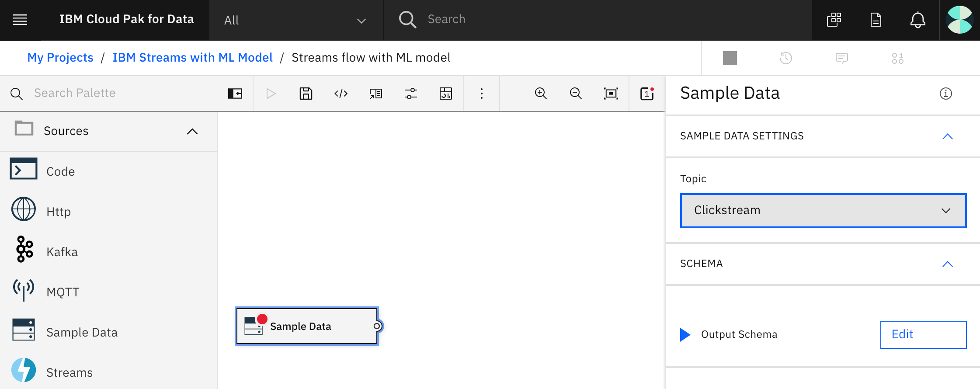
Task: Click the metrics dashboard icon in toolbar
Action: (446, 94)
